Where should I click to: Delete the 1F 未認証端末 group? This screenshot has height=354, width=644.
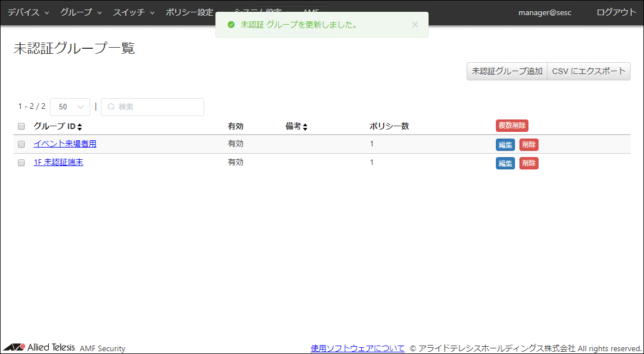point(528,163)
